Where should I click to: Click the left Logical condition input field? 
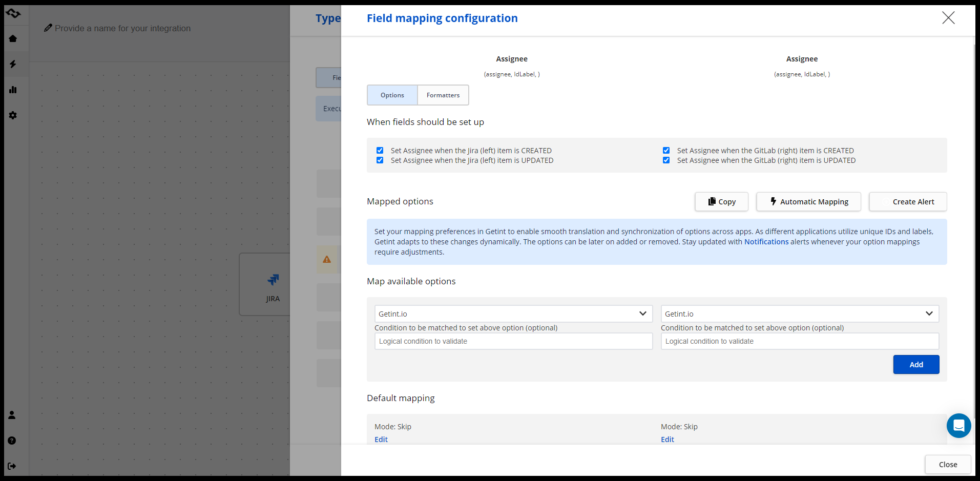(513, 341)
